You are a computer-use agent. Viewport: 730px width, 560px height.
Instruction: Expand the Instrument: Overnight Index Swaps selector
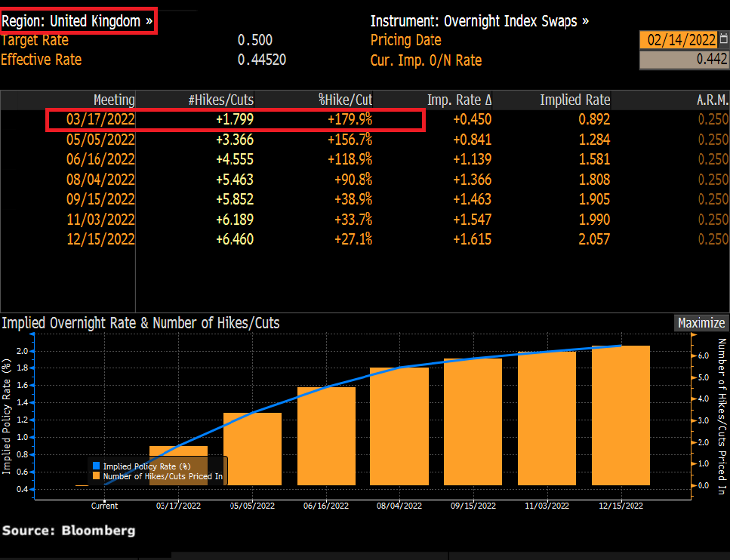(x=479, y=21)
